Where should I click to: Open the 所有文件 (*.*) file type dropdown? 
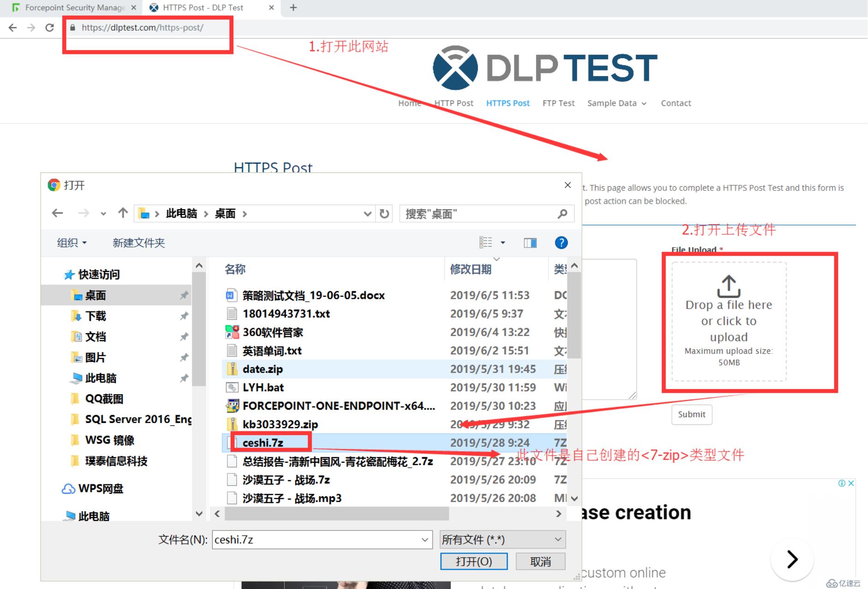click(502, 540)
